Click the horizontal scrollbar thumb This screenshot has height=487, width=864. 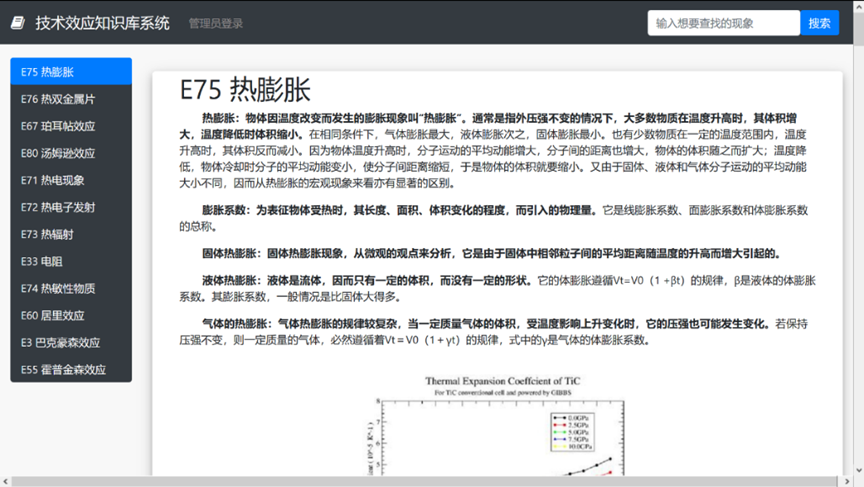coord(424,481)
